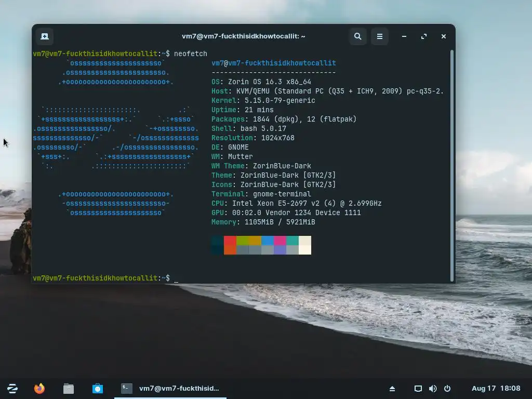Click the 'Uptime: 21 mins' line

pos(242,110)
